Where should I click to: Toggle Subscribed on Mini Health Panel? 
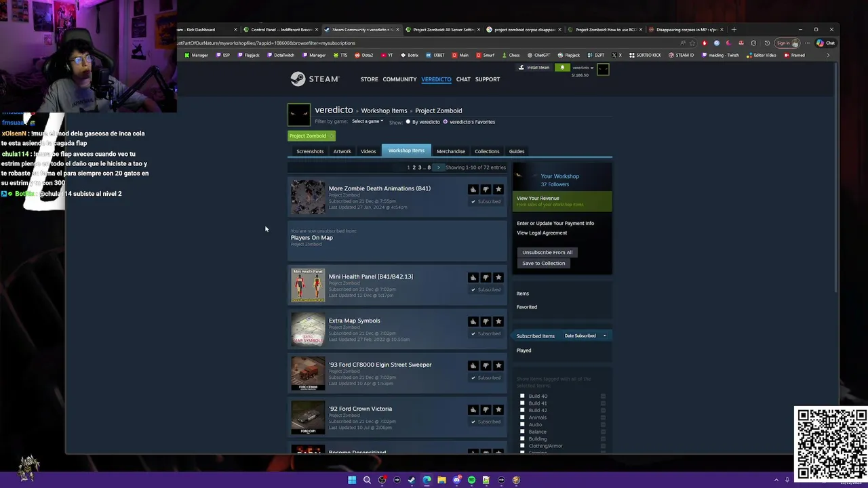[x=486, y=289]
